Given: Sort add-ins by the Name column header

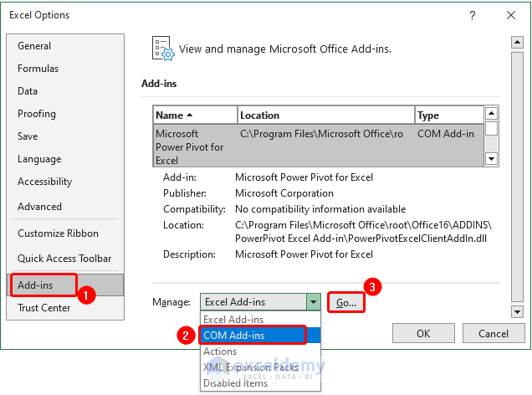Looking at the screenshot, I should [194, 115].
